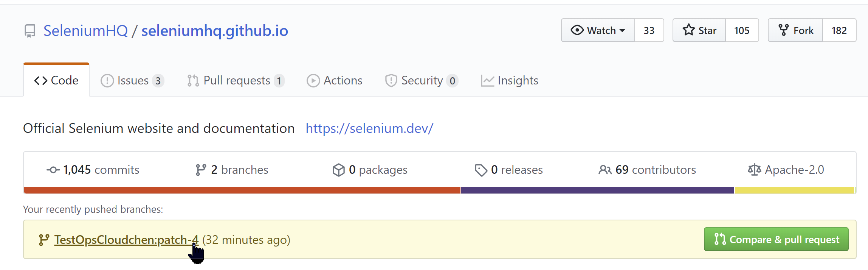Open the SeleniumHQ organization link
Viewport: 868px width, 270px height.
click(86, 31)
